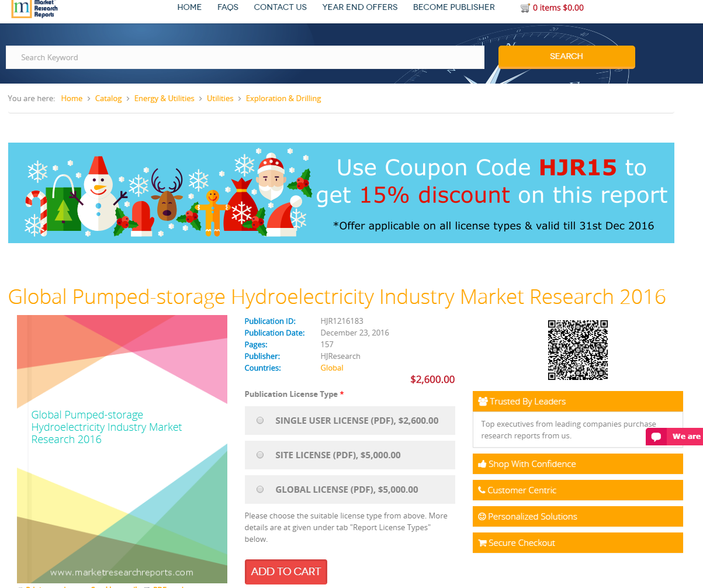This screenshot has height=588, width=703.
Task: Click the report cover thumbnail image
Action: coord(122,449)
